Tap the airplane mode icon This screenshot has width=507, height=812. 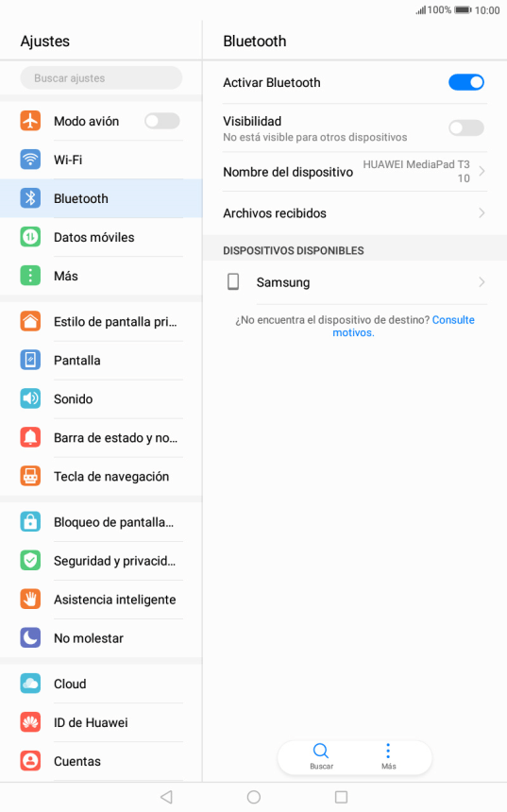point(30,121)
